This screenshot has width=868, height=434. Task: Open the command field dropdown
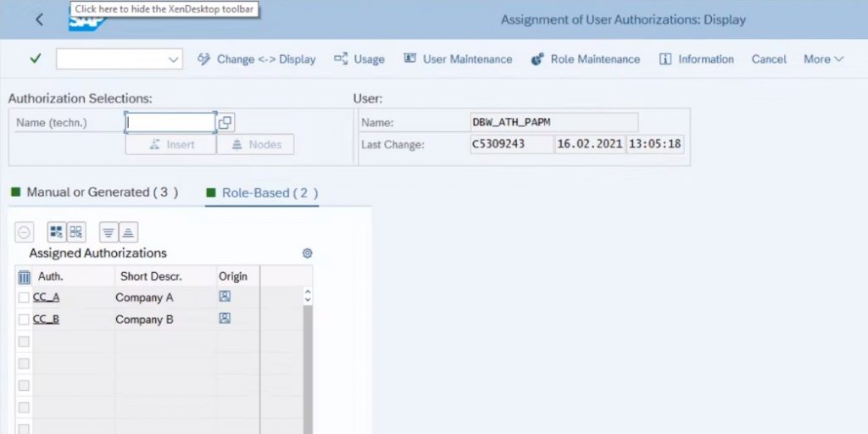click(174, 59)
